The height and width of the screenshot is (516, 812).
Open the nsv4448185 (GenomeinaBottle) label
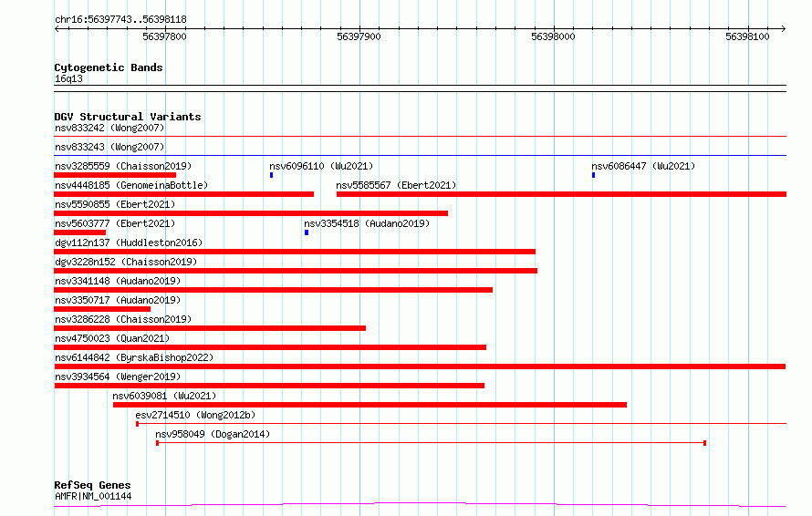(x=131, y=185)
